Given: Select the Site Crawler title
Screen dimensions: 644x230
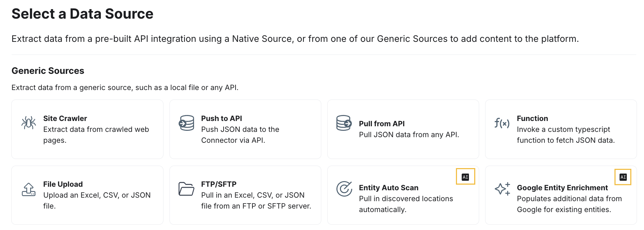Looking at the screenshot, I should pyautogui.click(x=65, y=119).
